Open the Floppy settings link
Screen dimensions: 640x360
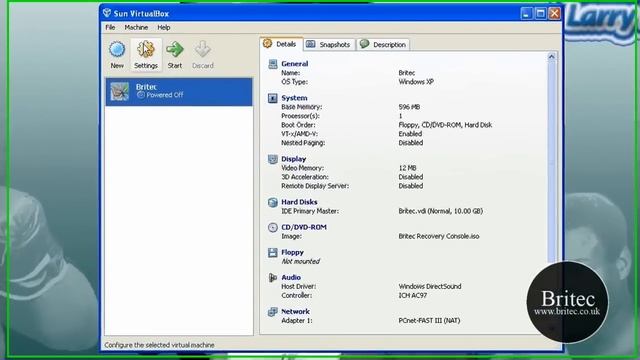click(x=292, y=252)
